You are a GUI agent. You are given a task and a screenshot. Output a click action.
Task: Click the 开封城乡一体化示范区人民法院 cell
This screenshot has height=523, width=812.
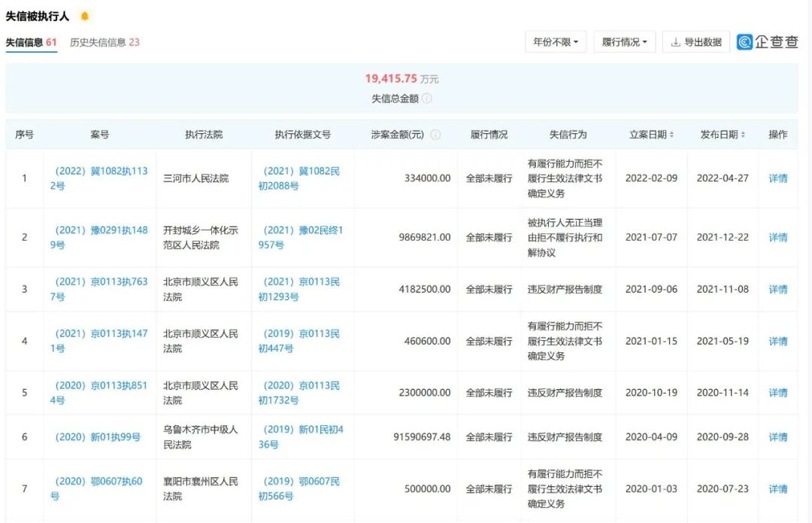click(201, 237)
